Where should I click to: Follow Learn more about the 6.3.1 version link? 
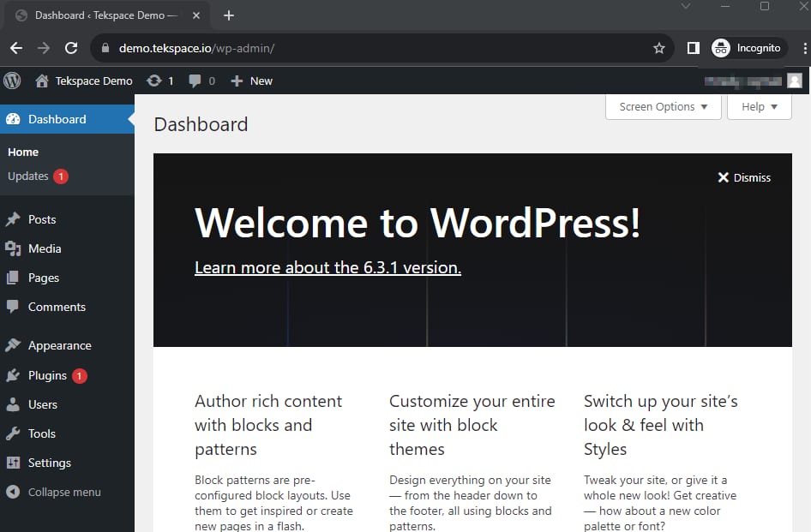pyautogui.click(x=328, y=268)
